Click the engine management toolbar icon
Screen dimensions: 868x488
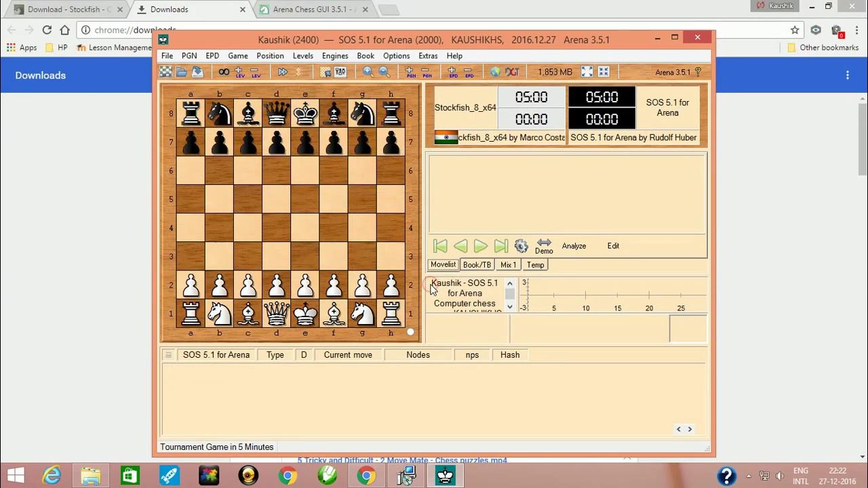click(340, 72)
